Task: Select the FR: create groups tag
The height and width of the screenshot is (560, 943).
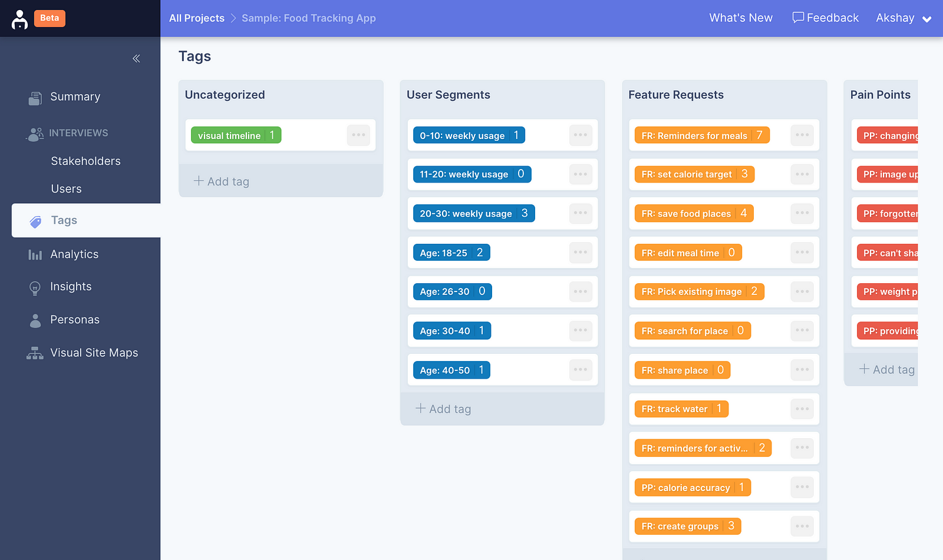Action: click(x=688, y=526)
